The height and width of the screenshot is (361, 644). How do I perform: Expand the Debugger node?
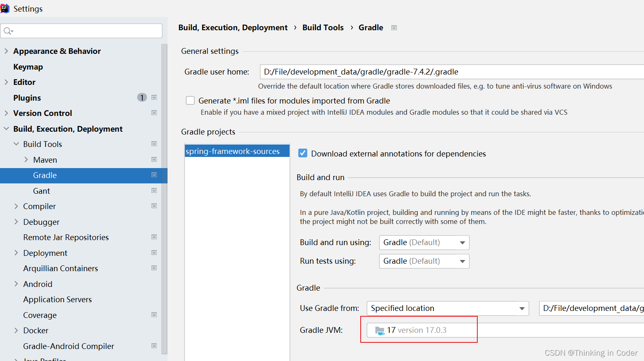16,222
